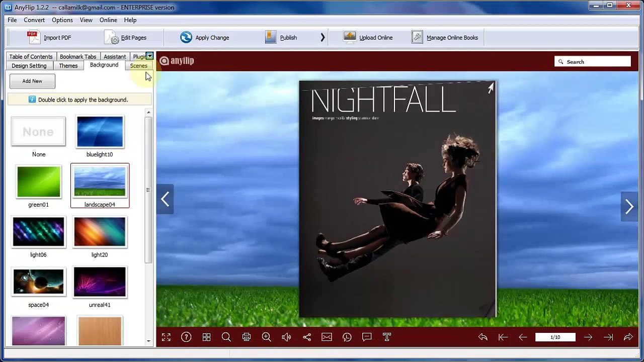Viewport: 644px width, 362px height.
Task: Click the scrollbar down arrow in background list
Action: (x=148, y=341)
